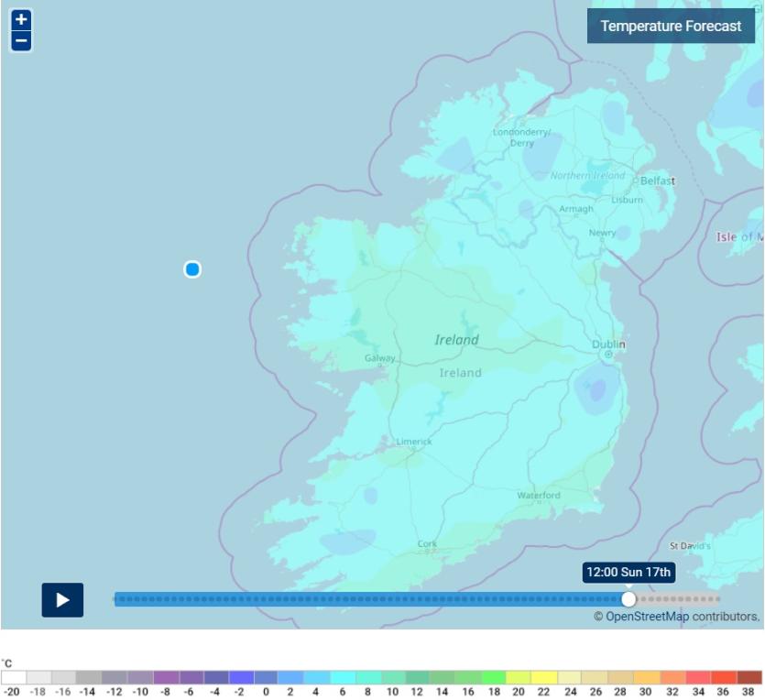Open the Temperature Forecast selector

tap(671, 26)
